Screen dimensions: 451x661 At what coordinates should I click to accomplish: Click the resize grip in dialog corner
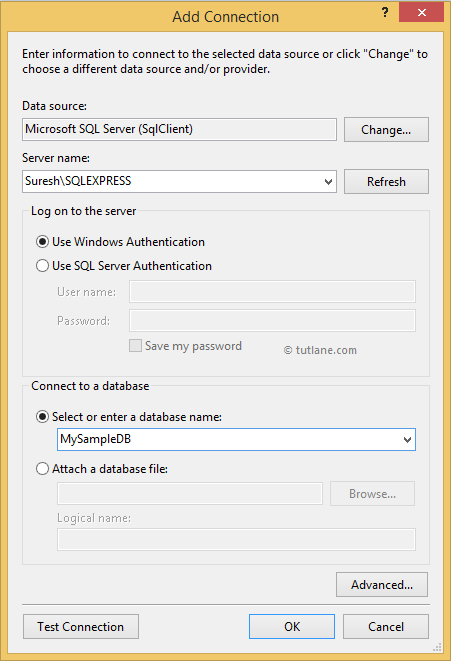click(x=438, y=647)
